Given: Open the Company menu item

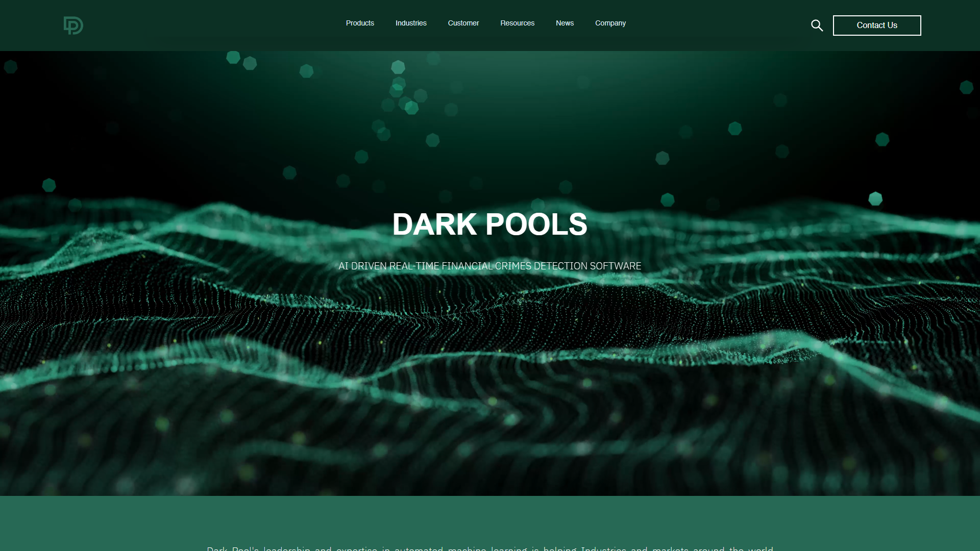Looking at the screenshot, I should tap(610, 23).
